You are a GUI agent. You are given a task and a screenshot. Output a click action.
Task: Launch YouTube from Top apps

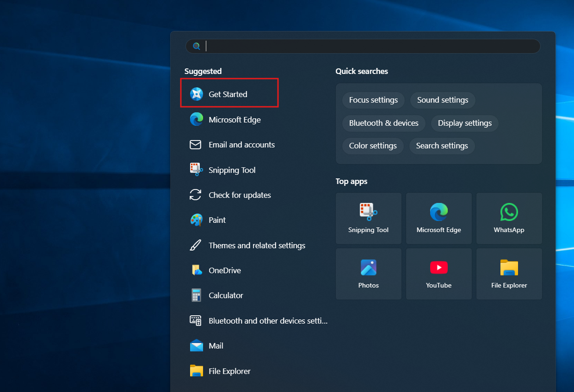[438, 273]
